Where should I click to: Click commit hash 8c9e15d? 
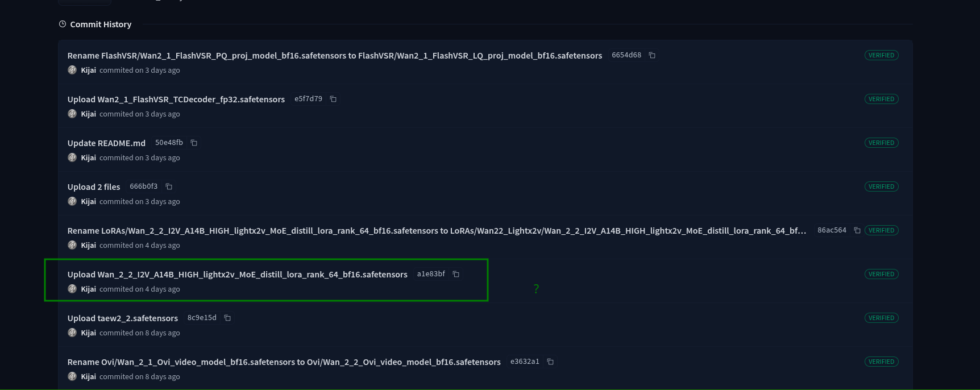(202, 318)
